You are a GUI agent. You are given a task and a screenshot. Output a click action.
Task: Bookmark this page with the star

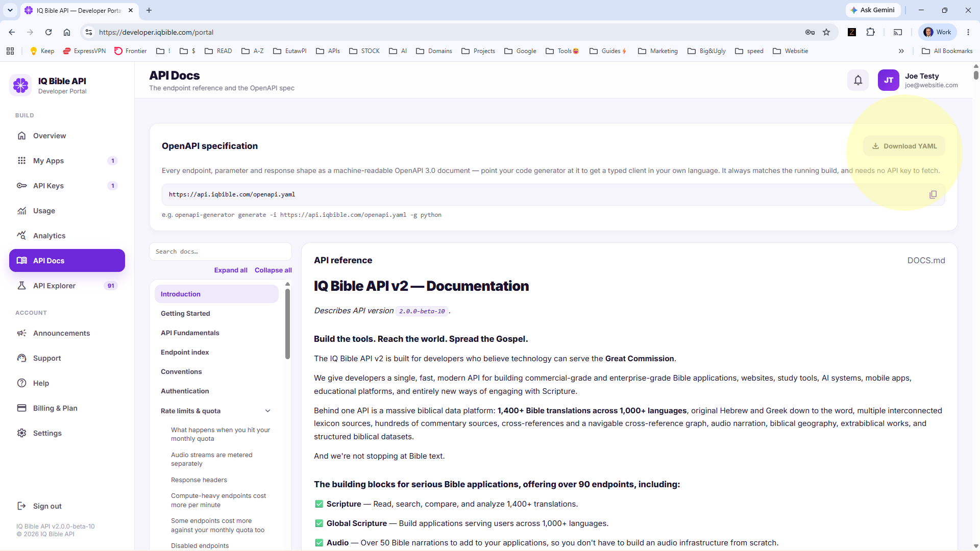pos(826,32)
